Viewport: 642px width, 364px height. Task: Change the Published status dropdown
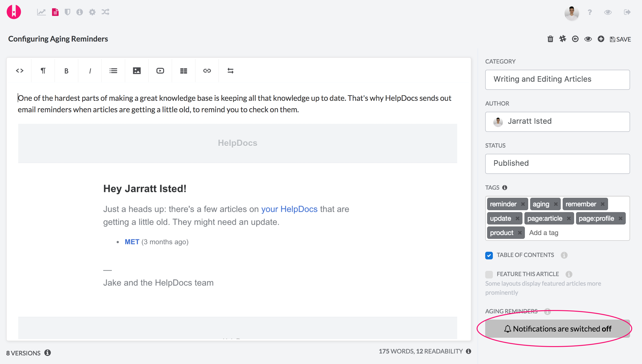pos(557,164)
